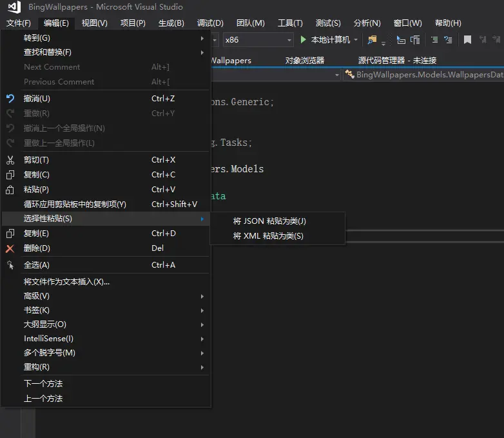Start debugging via 本地计算机 button label
Image resolution: width=504 pixels, height=438 pixels.
(x=330, y=40)
